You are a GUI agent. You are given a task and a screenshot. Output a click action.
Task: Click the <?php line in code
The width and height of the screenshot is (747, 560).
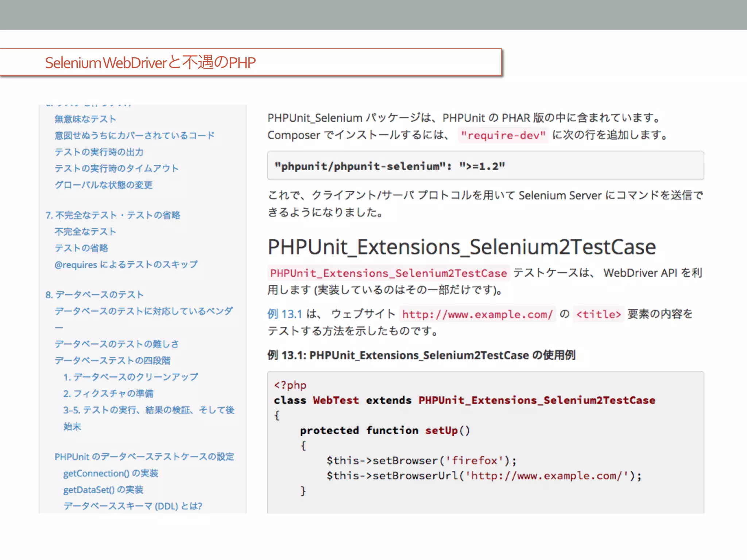click(290, 385)
